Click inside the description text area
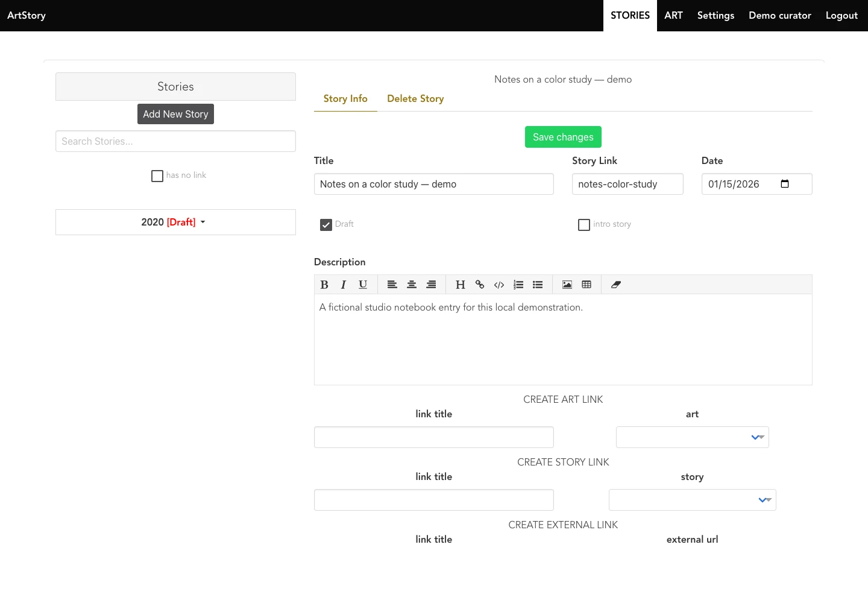The image size is (868, 603). click(x=563, y=339)
